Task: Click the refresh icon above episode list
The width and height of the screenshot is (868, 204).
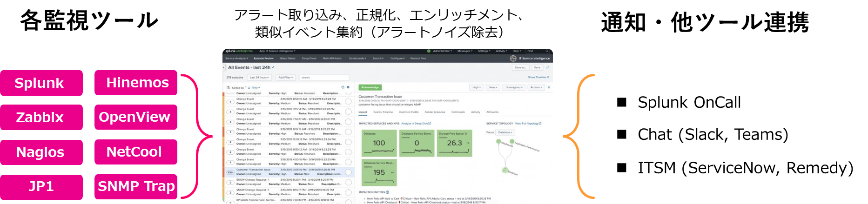Action: click(x=343, y=87)
